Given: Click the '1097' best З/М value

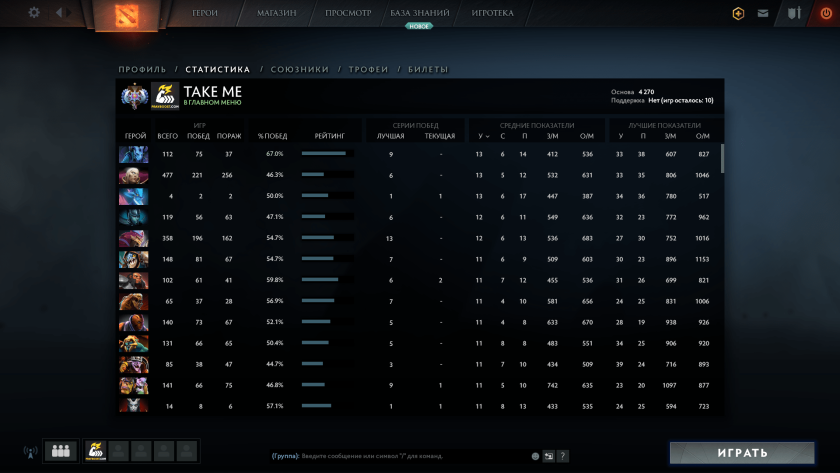Looking at the screenshot, I should point(670,386).
